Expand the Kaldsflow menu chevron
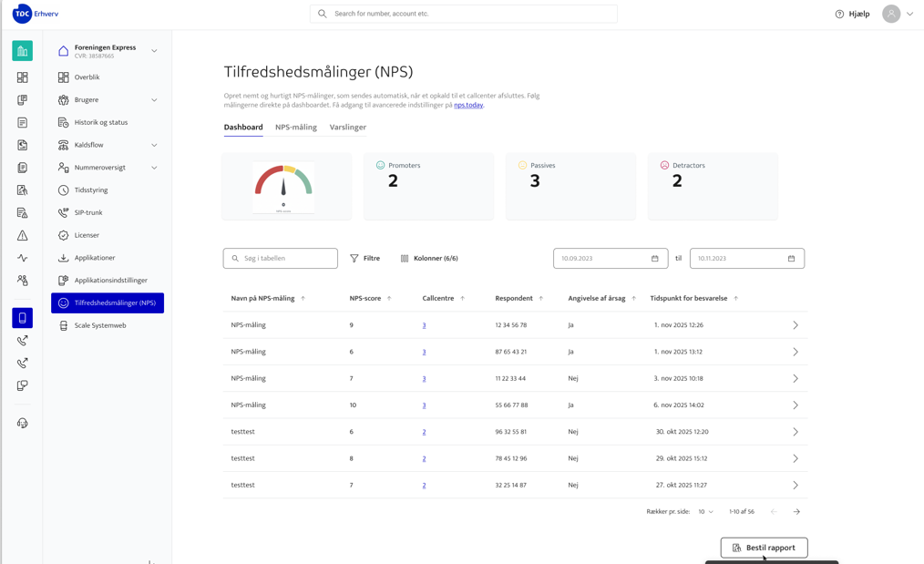This screenshot has width=924, height=564. [x=154, y=145]
